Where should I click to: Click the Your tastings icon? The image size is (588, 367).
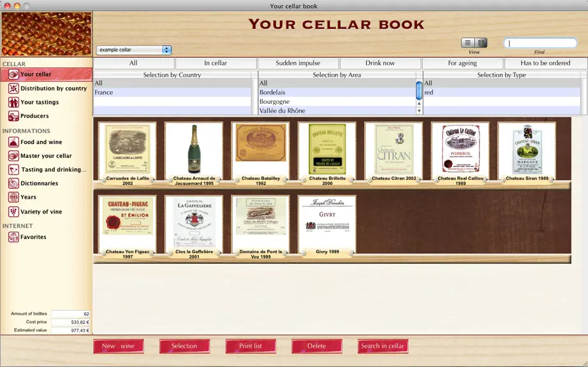coord(13,102)
